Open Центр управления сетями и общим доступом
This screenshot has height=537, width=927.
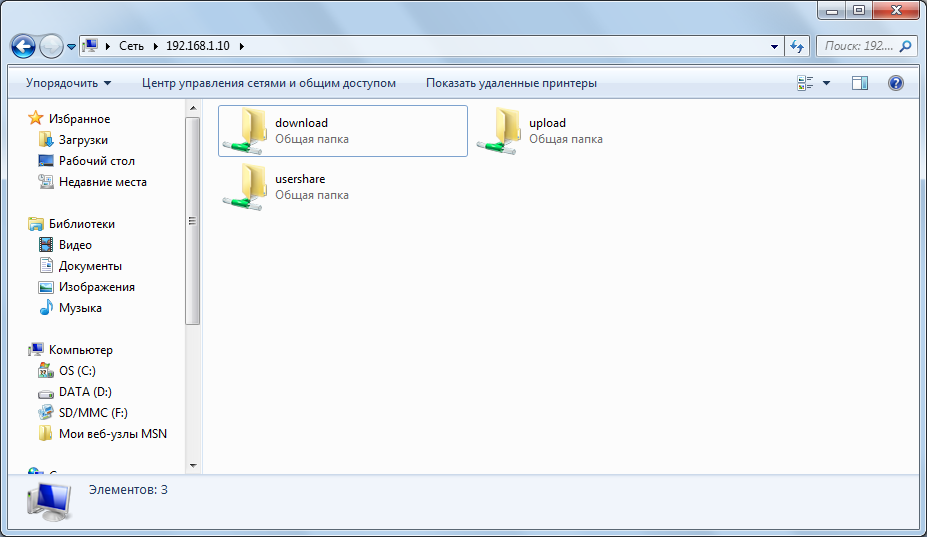(x=269, y=83)
